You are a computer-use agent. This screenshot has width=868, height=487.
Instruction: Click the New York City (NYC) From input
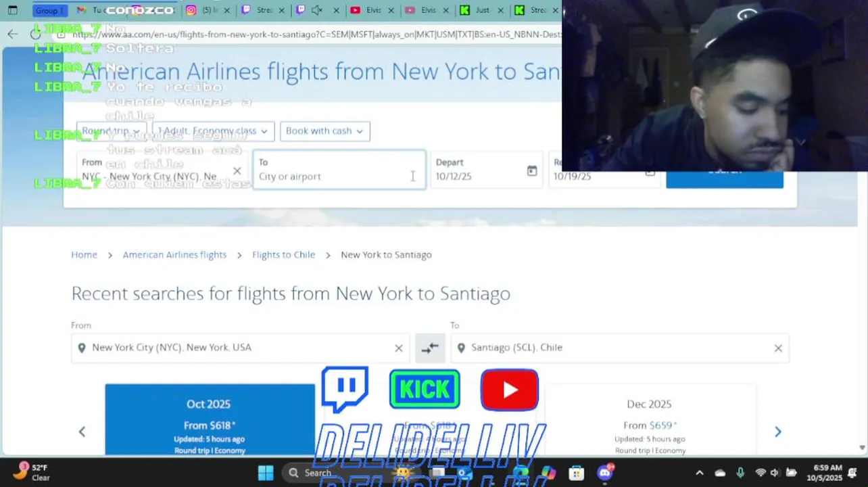coord(240,348)
